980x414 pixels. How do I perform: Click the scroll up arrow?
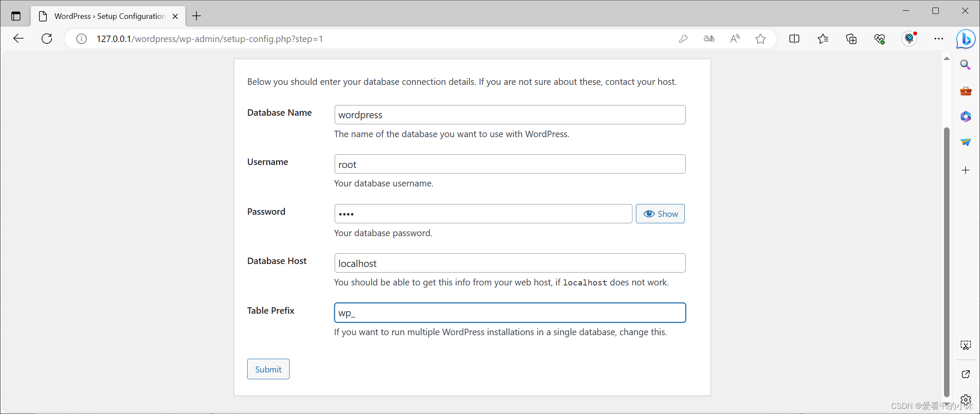[x=947, y=59]
